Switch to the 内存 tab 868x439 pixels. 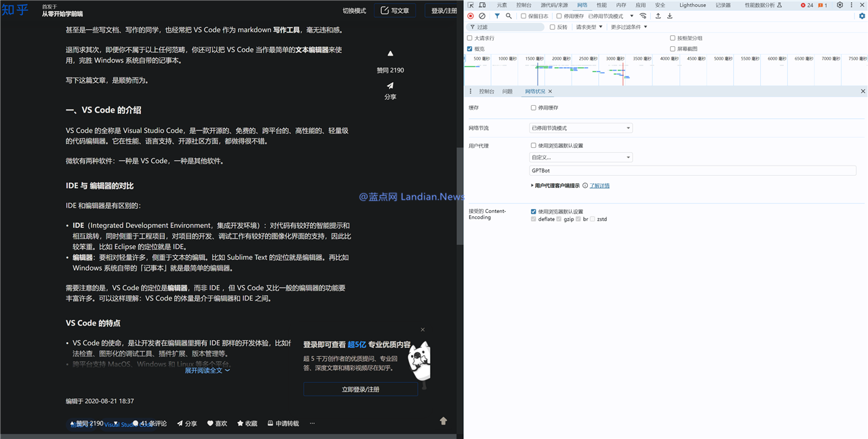tap(621, 5)
